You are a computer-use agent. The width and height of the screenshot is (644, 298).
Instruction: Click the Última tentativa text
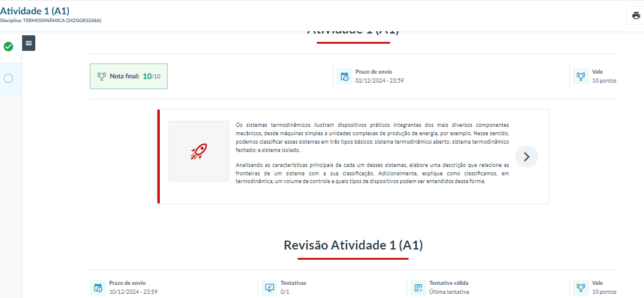[x=448, y=291]
